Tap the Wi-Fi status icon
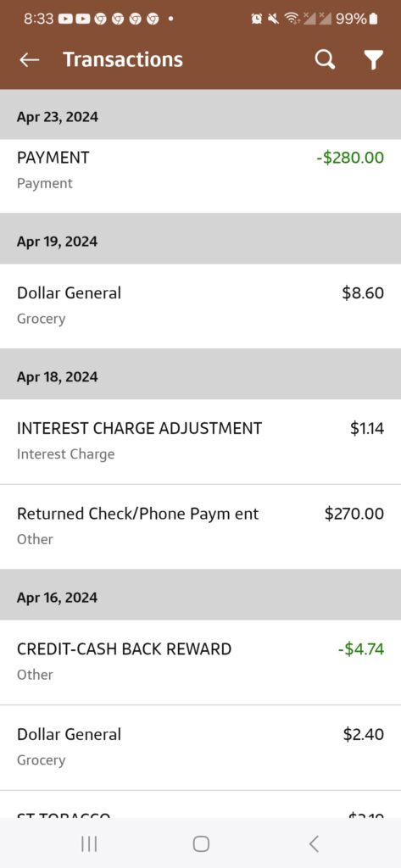The width and height of the screenshot is (401, 868). coord(290,19)
